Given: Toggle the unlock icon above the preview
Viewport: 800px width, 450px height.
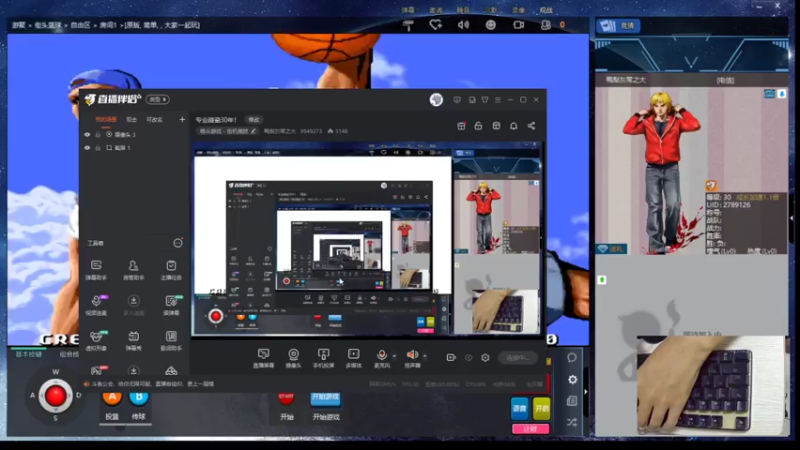Looking at the screenshot, I should pos(478,126).
